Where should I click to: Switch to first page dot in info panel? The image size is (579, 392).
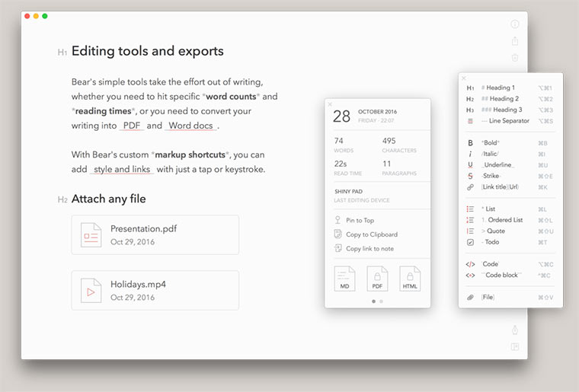pos(374,301)
